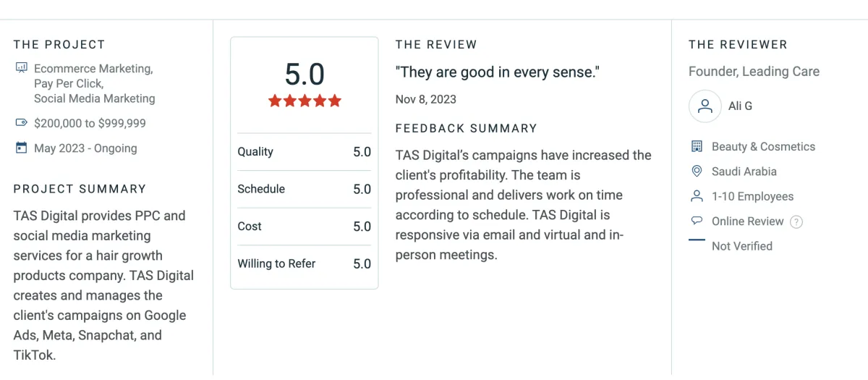Viewport: 868px width, 380px height.
Task: Click the services presentation-board icon
Action: pyautogui.click(x=21, y=68)
